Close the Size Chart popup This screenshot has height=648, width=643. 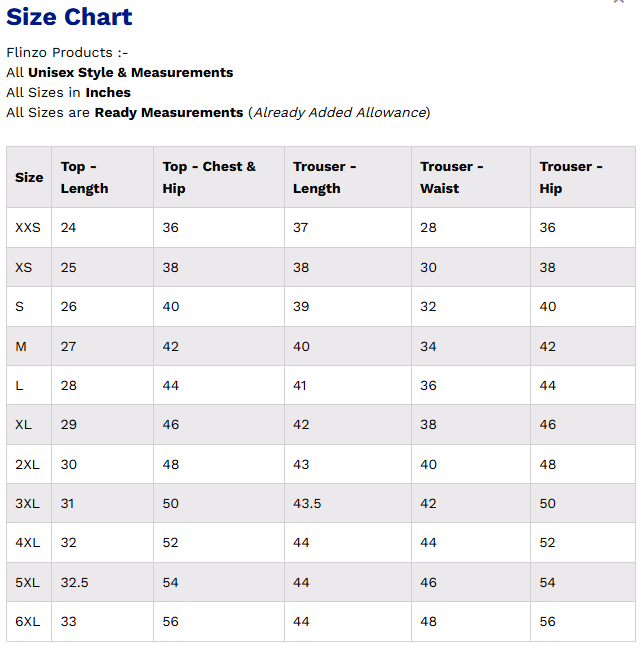(x=618, y=3)
